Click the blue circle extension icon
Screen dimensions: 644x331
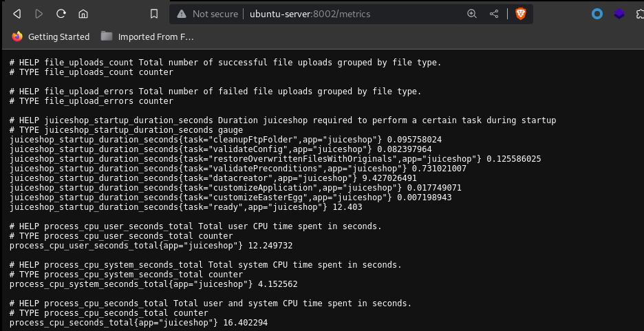(x=597, y=14)
